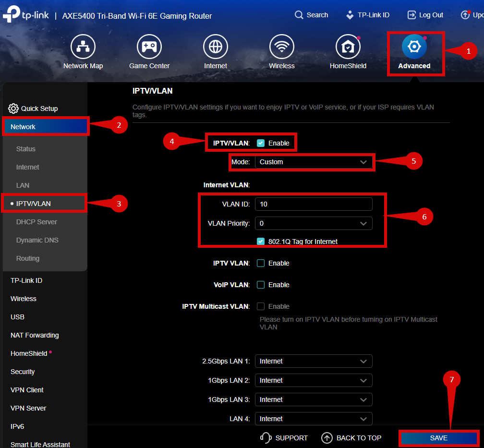Open NAT Forwarding in the sidebar
Viewport: 484px width, 448px height.
(x=35, y=335)
